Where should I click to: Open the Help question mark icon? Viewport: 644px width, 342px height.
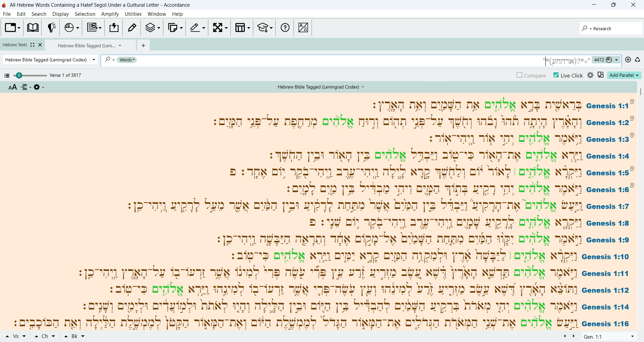coord(285,27)
